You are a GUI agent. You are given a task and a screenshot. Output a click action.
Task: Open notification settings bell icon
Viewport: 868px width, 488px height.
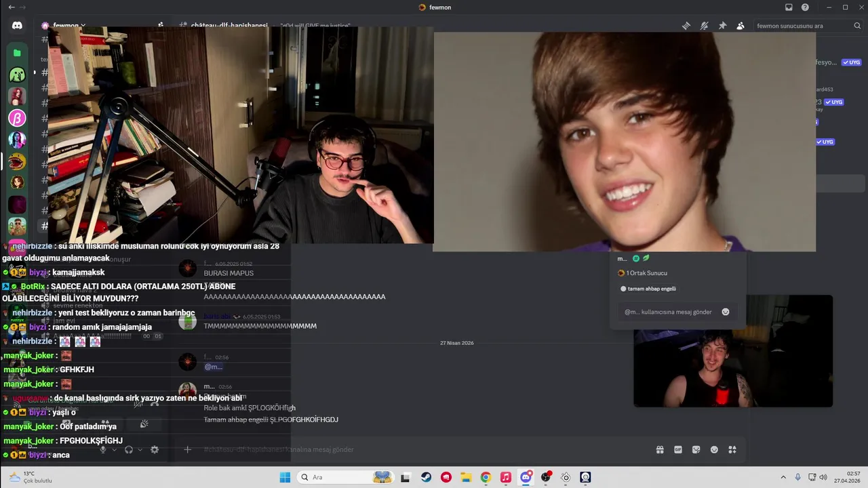[x=705, y=26]
